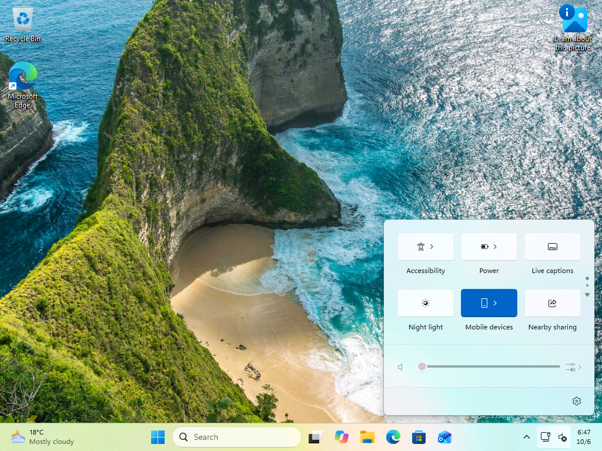Show hidden icons tray chevron
The image size is (602, 451).
(527, 437)
